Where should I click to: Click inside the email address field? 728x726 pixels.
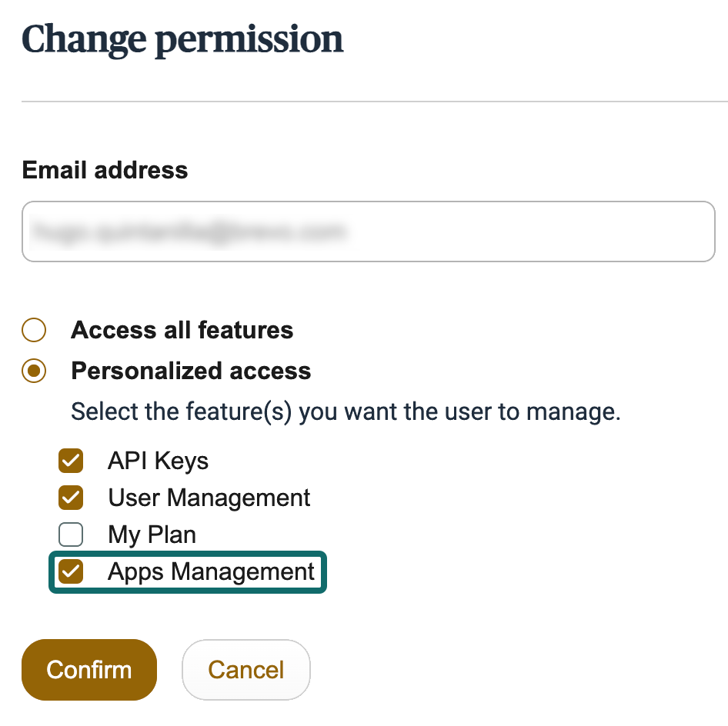[368, 231]
